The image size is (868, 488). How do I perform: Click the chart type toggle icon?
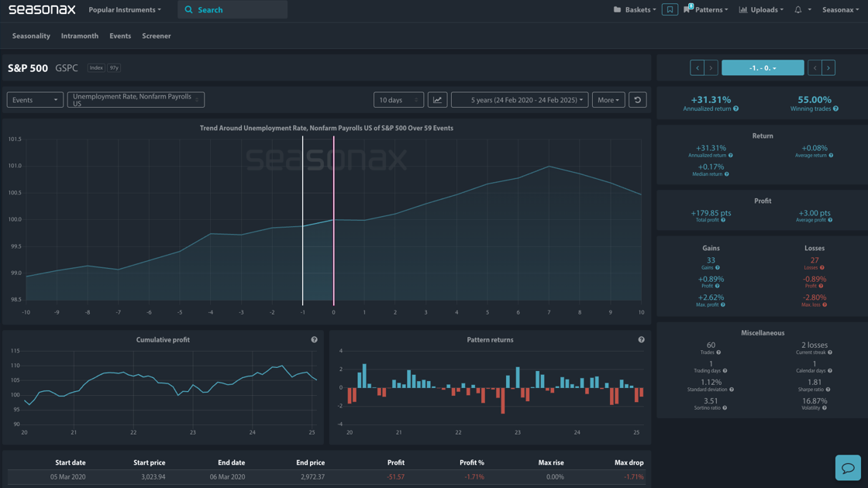[437, 100]
